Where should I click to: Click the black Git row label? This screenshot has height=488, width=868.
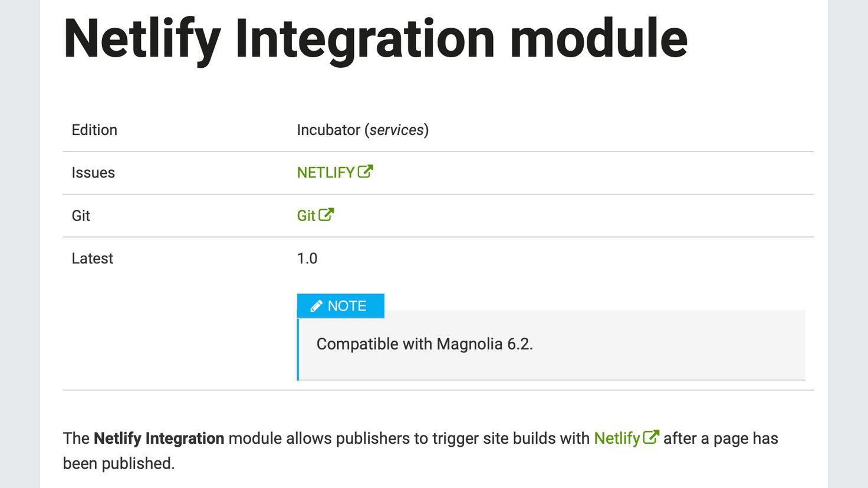[x=81, y=216]
